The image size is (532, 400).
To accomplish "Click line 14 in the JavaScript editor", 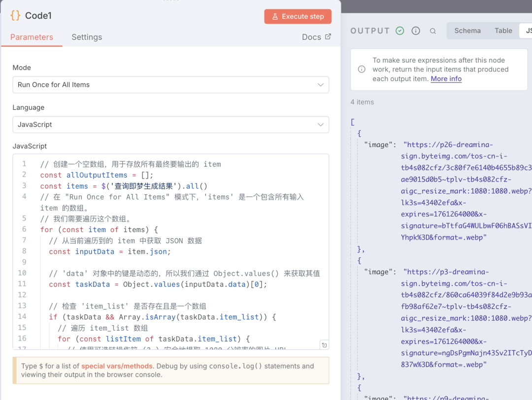I will 148,317.
